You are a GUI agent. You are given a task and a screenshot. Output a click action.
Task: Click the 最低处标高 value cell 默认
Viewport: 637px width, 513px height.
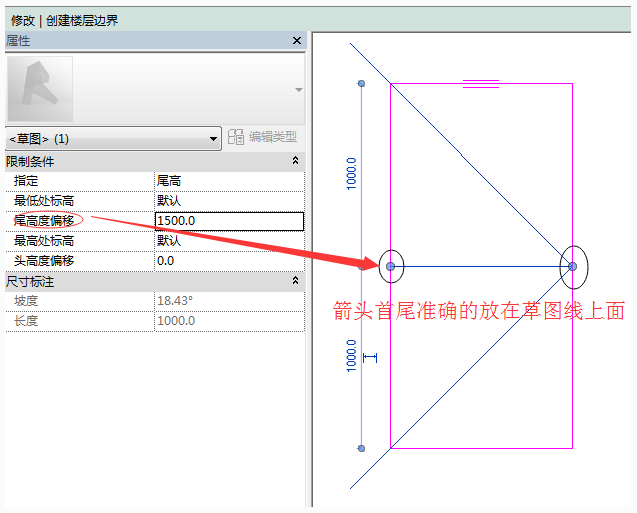coord(229,201)
